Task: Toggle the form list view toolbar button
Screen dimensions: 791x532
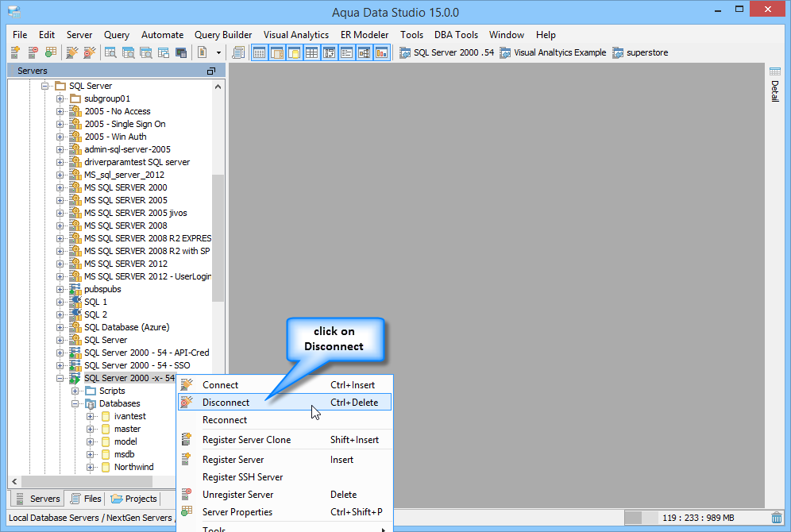Action: (x=346, y=52)
